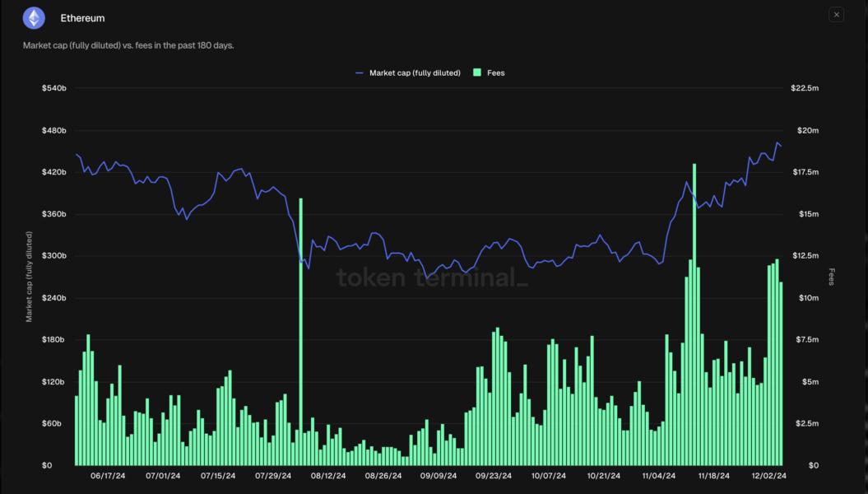Click the 06/17/24 date label
Image resolution: width=868 pixels, height=494 pixels.
click(x=108, y=476)
